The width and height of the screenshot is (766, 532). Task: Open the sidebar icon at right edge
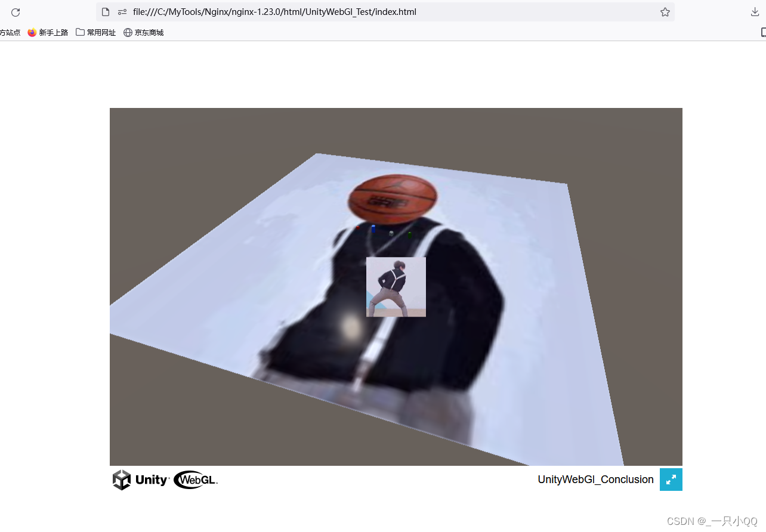pos(763,33)
